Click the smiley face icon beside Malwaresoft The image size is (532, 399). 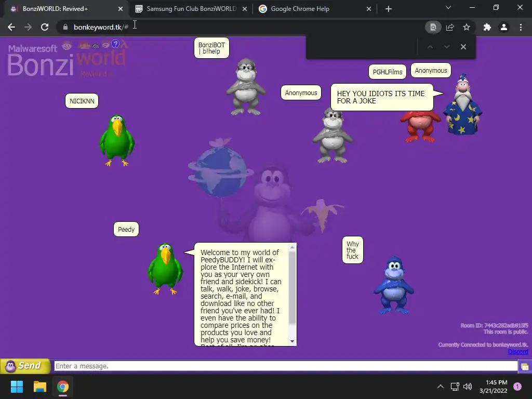[x=67, y=45]
